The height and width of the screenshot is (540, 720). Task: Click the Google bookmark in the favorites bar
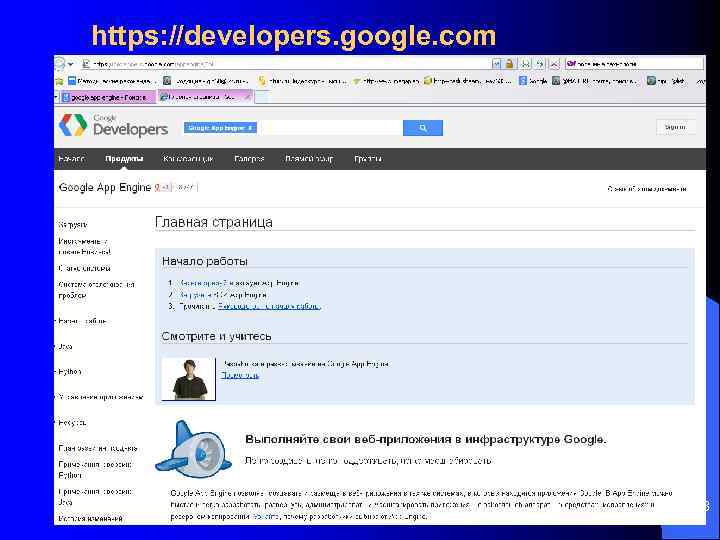(x=533, y=81)
